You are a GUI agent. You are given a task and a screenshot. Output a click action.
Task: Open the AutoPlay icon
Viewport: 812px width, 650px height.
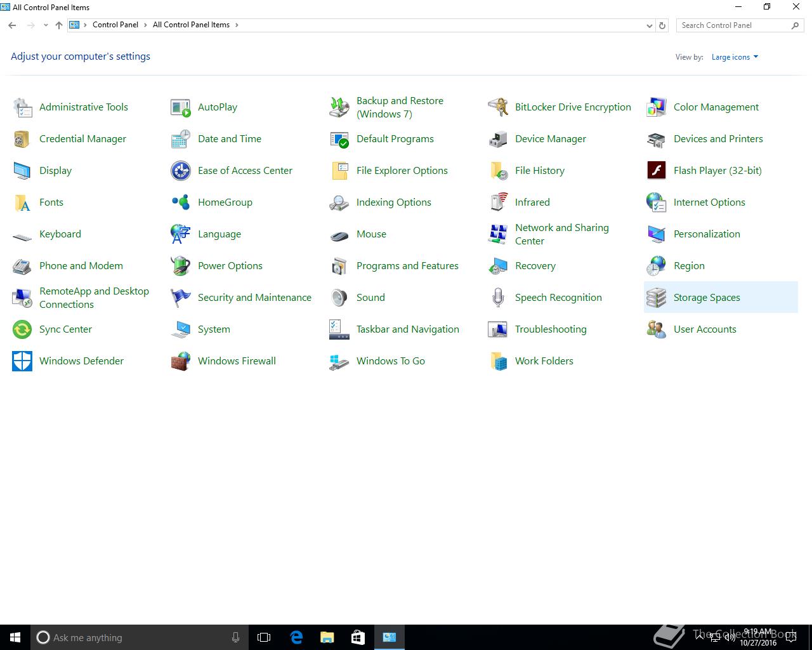pyautogui.click(x=181, y=107)
